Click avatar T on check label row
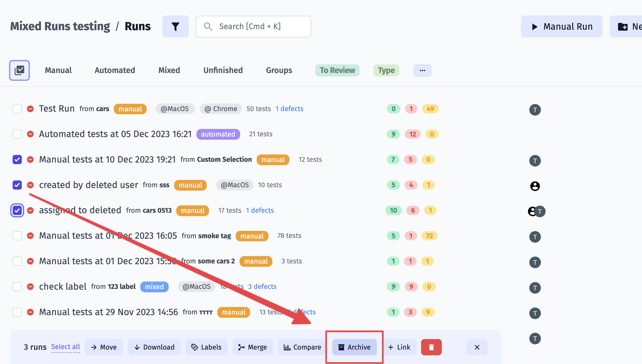642x364 pixels. (535, 288)
